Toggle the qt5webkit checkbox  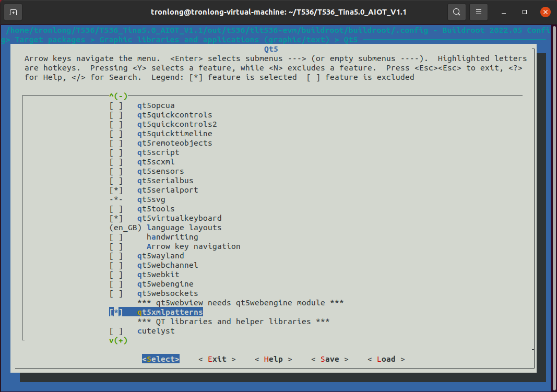(x=116, y=275)
